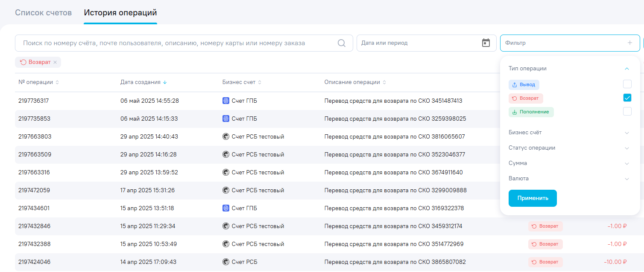
Task: Sort by Бизнес счет column icon
Action: pyautogui.click(x=260, y=82)
